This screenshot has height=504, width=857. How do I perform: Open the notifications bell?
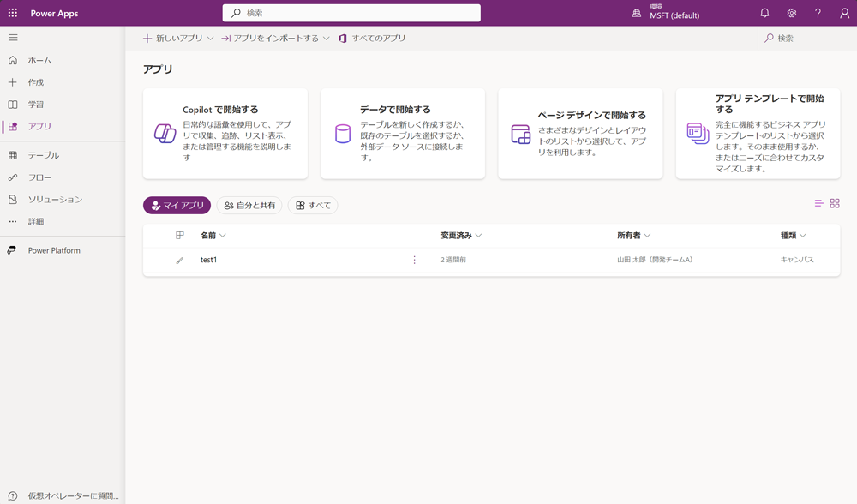tap(764, 13)
